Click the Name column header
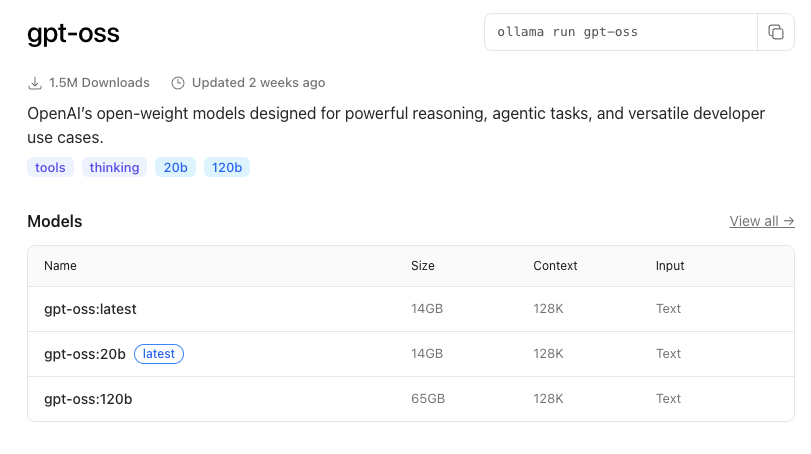The image size is (811, 454). [60, 266]
